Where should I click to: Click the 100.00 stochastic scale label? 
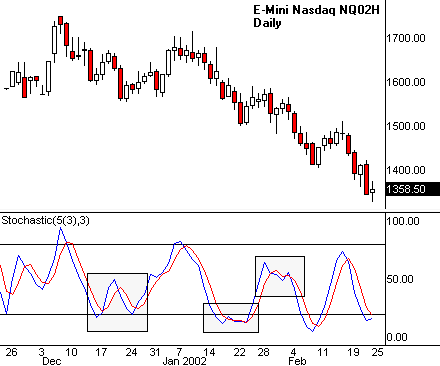[403, 221]
